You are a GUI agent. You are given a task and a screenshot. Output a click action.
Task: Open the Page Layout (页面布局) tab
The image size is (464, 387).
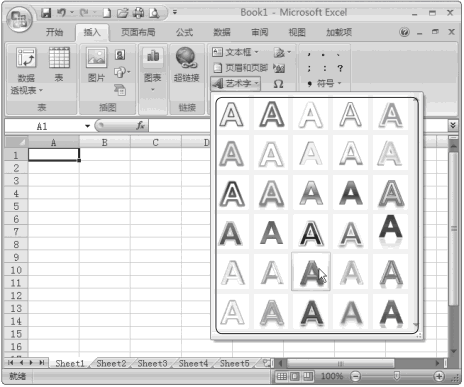(138, 32)
